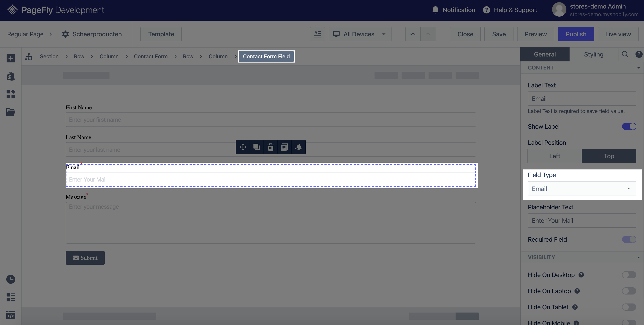This screenshot has height=325, width=644.
Task: Set label position to Top
Action: tap(609, 156)
